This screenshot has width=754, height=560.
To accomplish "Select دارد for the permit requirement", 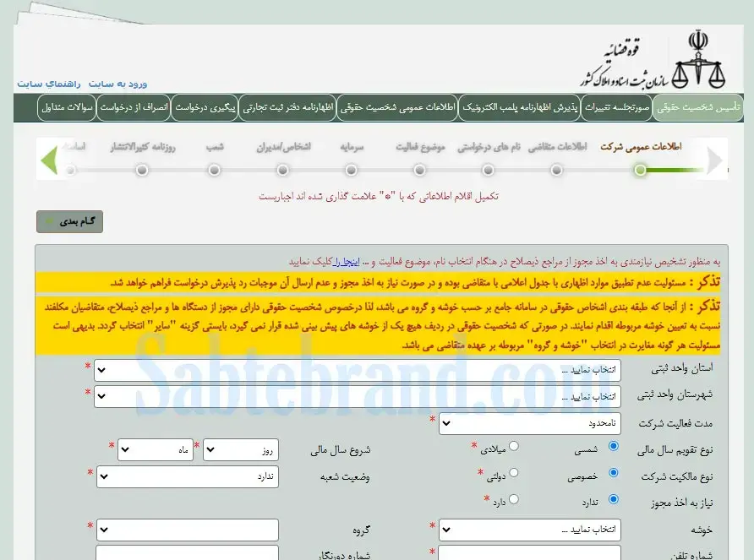I will 513,500.
